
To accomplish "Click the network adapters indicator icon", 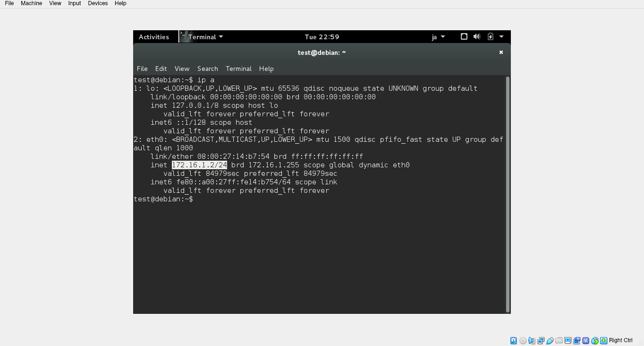I will pyautogui.click(x=541, y=340).
